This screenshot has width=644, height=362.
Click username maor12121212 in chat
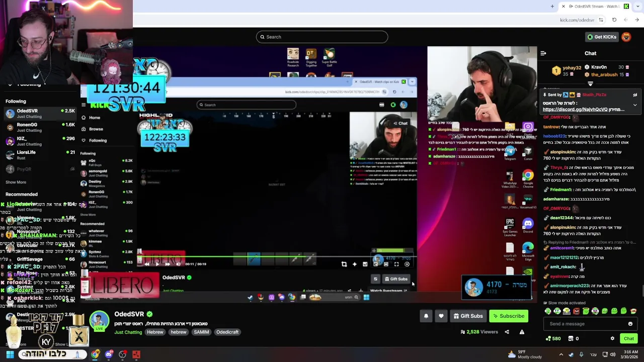(563, 258)
